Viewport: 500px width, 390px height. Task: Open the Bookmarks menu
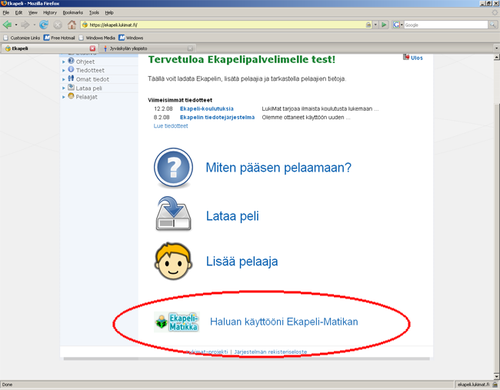[x=73, y=13]
